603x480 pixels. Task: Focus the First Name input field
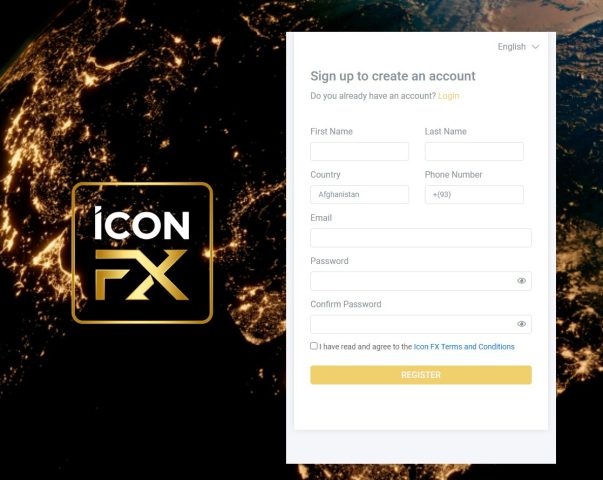(359, 152)
